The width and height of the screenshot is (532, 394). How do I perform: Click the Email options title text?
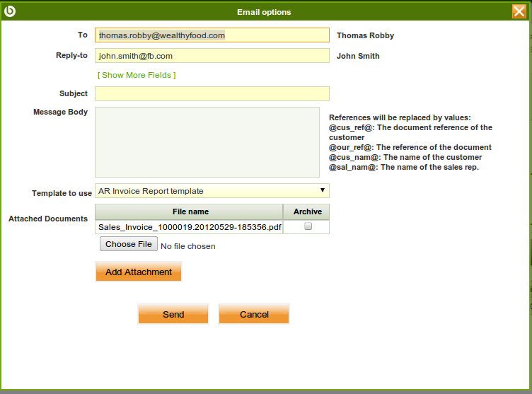264,12
